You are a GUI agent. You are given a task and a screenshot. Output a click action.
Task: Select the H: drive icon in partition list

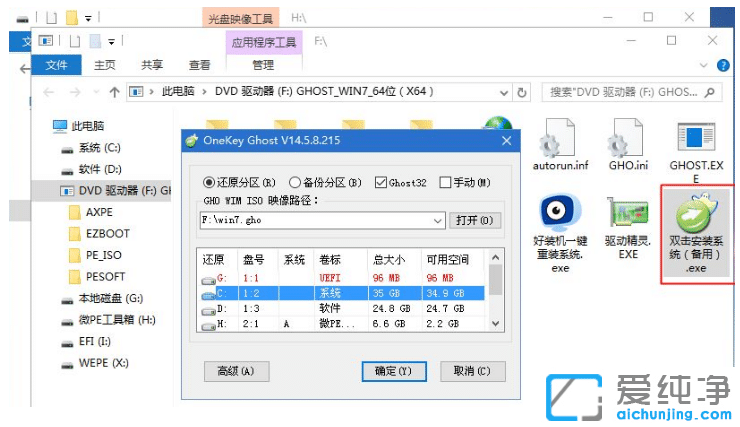208,326
